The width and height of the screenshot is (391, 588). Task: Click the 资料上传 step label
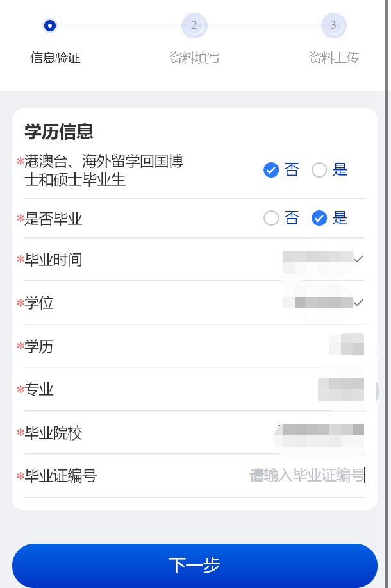coord(333,58)
